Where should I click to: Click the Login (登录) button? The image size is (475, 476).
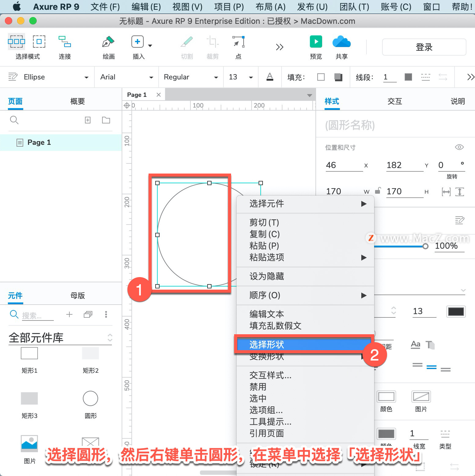[424, 47]
